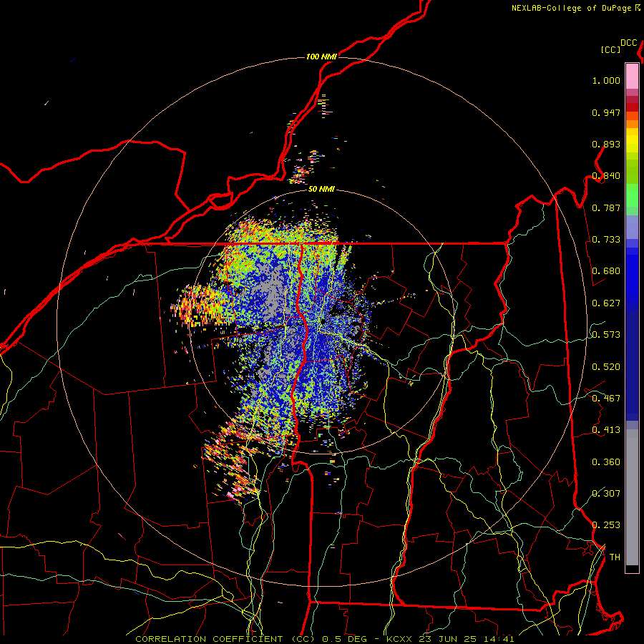Click the 0.680 scale value
This screenshot has height=644, width=644.
tap(606, 271)
